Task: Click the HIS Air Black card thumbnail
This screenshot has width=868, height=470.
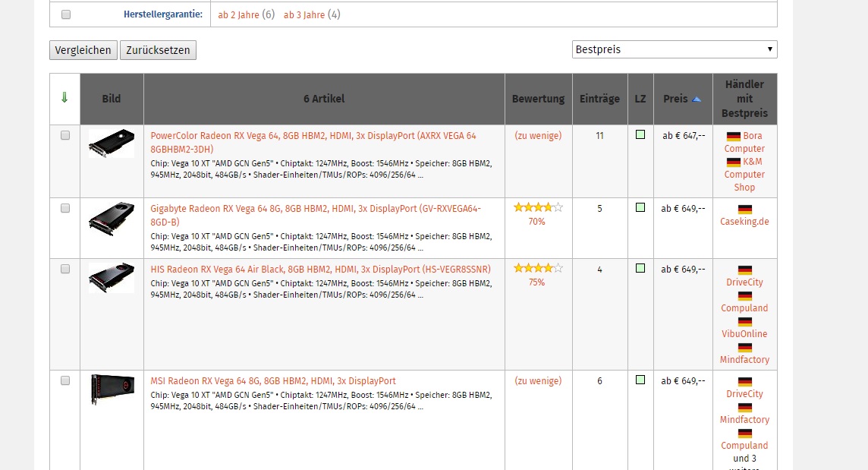Action: pyautogui.click(x=112, y=277)
